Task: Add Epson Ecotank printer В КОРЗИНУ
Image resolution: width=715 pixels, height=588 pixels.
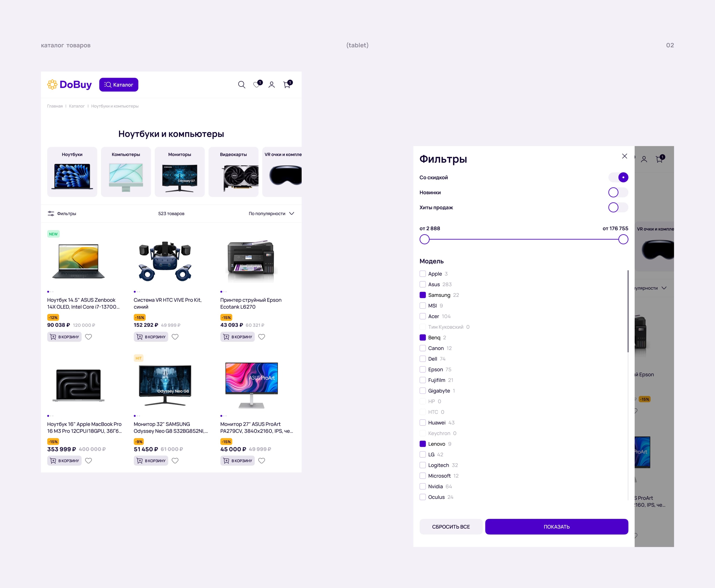Action: pos(237,337)
